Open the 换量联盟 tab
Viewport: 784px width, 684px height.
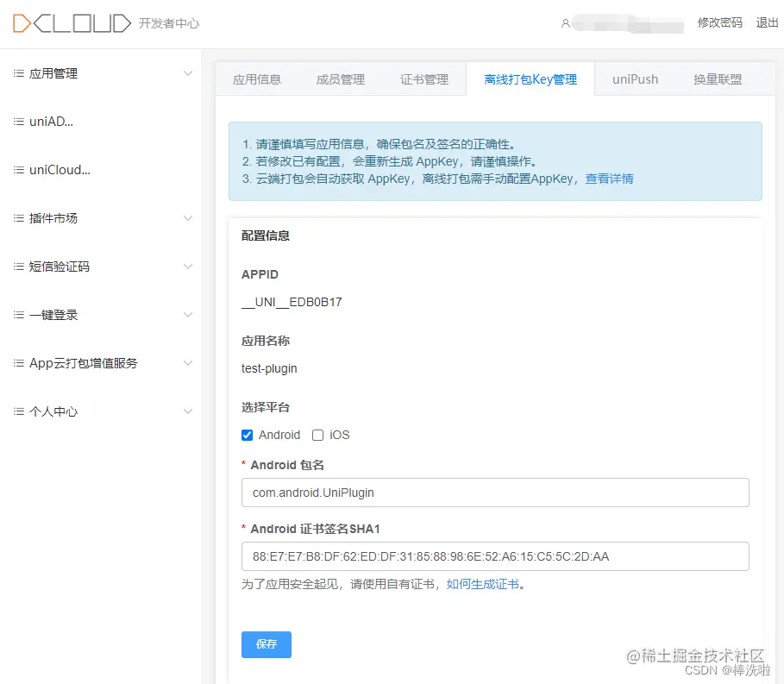click(x=718, y=79)
